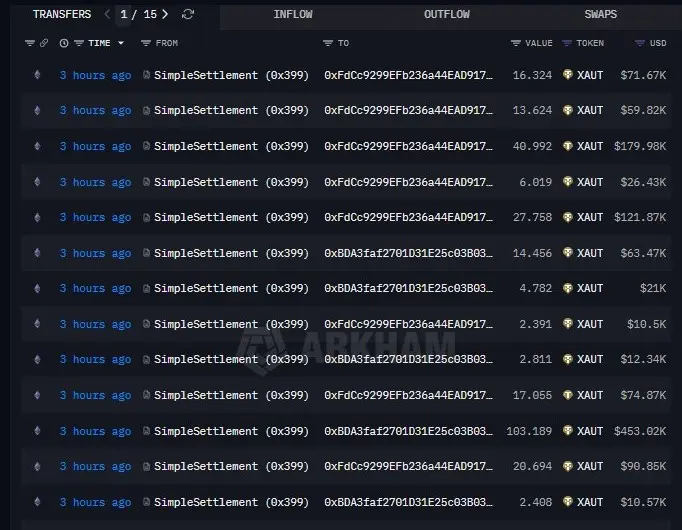Viewport: 682px width, 530px height.
Task: Open 0xBDA3faf address in the $453.02K row
Action: click(x=408, y=431)
